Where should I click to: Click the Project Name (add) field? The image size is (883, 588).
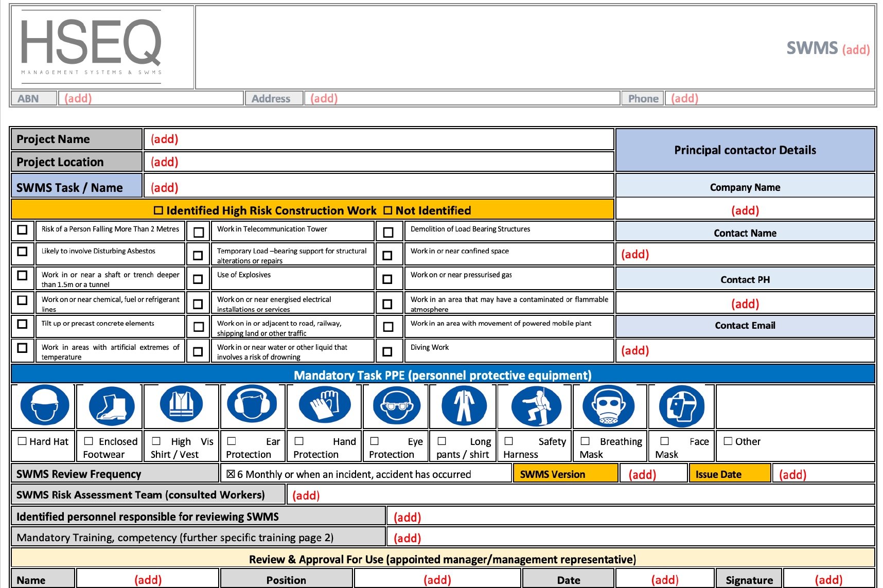point(379,139)
